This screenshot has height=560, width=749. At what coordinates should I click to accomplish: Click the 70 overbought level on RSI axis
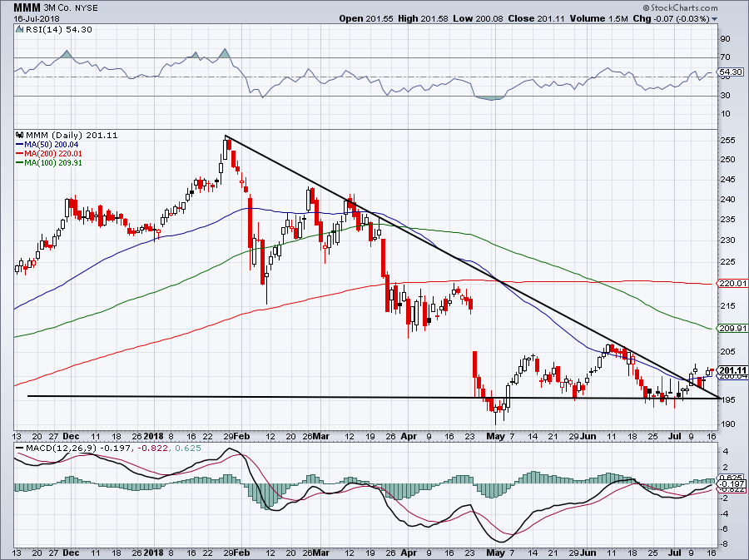click(x=725, y=57)
